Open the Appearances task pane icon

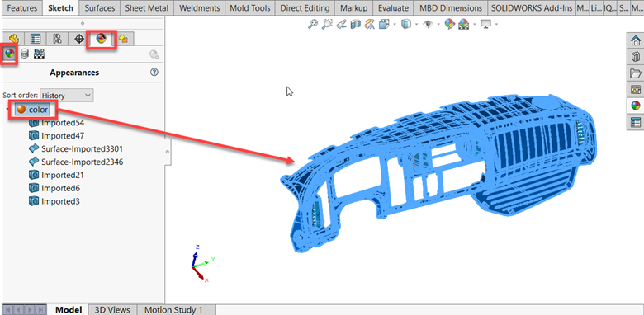636,106
